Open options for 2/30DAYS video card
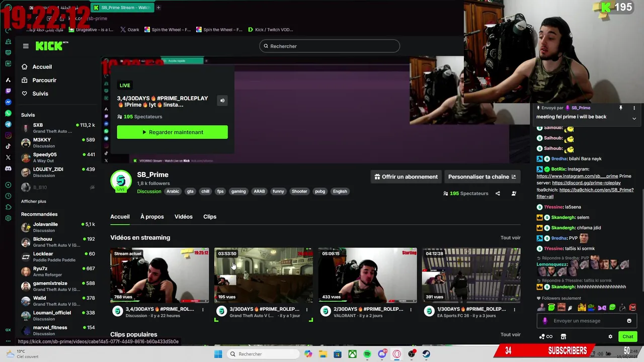The height and width of the screenshot is (362, 644). click(411, 310)
